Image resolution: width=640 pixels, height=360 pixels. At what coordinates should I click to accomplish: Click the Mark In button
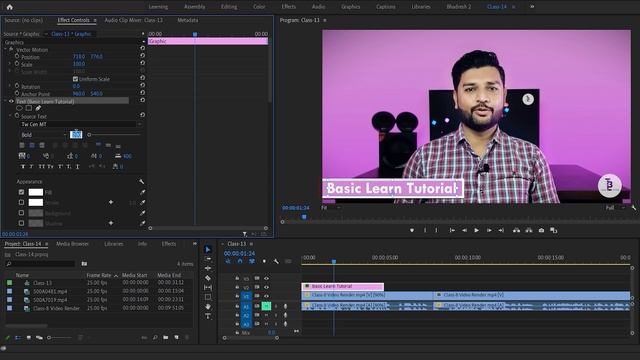(x=425, y=230)
